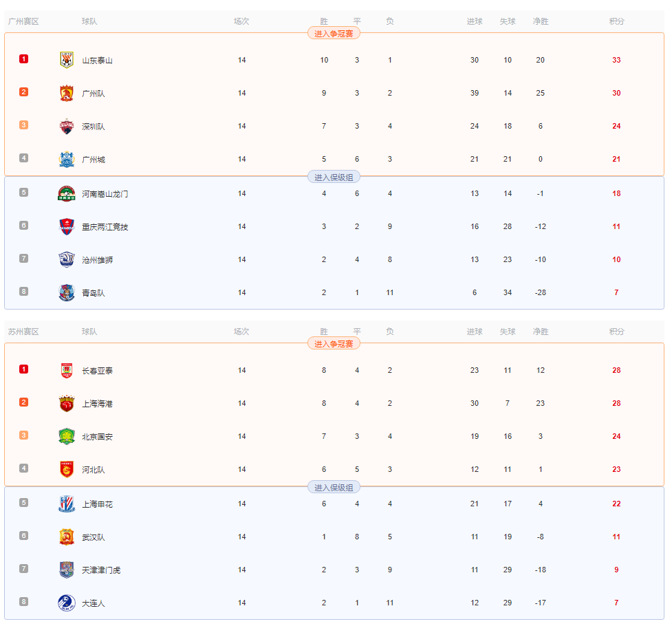672x626 pixels.
Task: Open the 重庆两江竞技 team name link
Action: point(105,227)
